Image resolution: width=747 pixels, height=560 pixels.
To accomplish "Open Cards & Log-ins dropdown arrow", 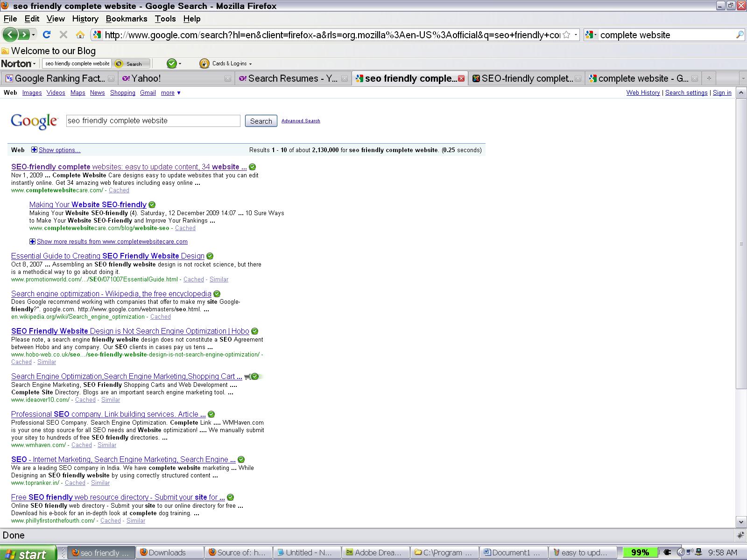I will [x=251, y=64].
